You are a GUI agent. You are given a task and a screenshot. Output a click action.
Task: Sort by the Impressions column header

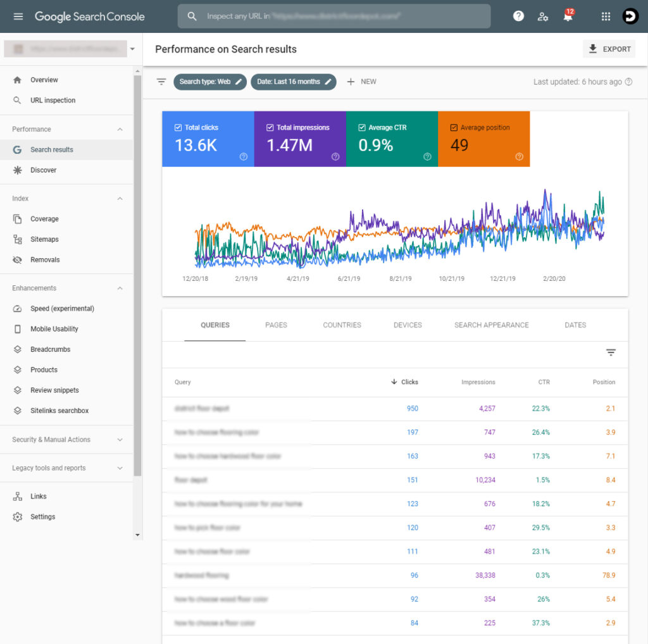(478, 382)
